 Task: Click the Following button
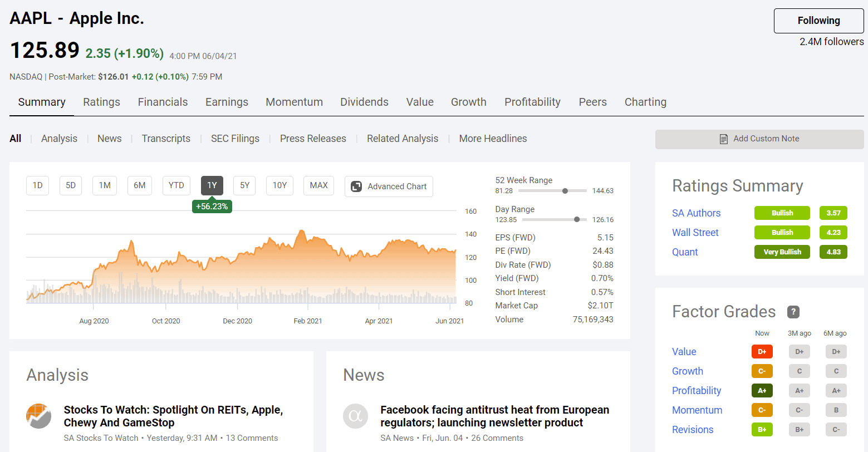(818, 21)
